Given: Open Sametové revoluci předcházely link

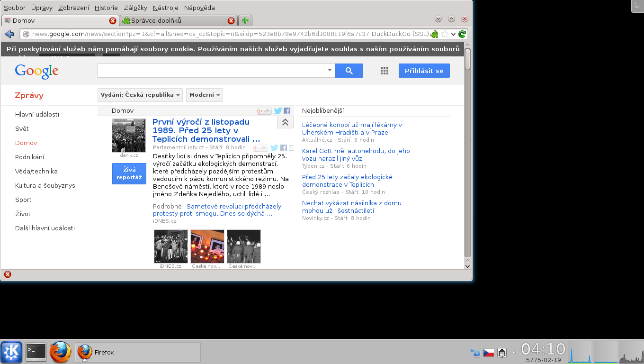Looking at the screenshot, I should click(x=217, y=210).
